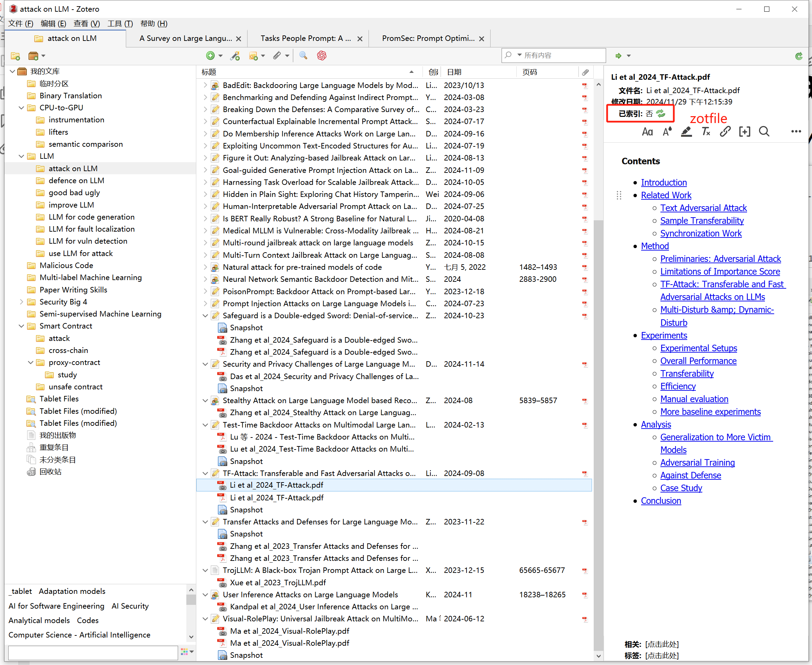Open the New Item dropdown arrow

(x=220, y=56)
